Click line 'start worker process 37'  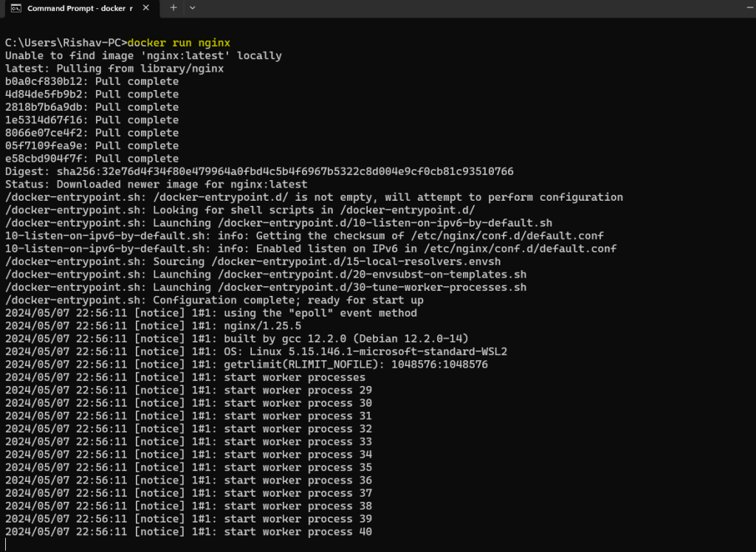[188, 493]
